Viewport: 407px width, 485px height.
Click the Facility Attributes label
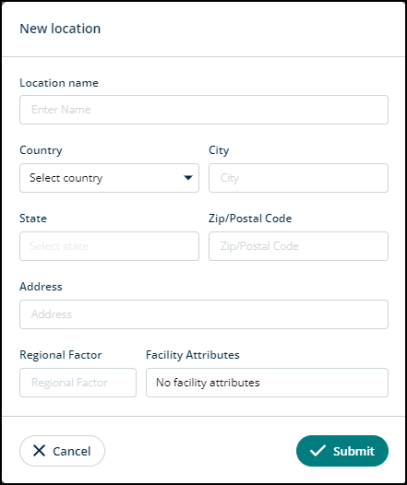193,355
